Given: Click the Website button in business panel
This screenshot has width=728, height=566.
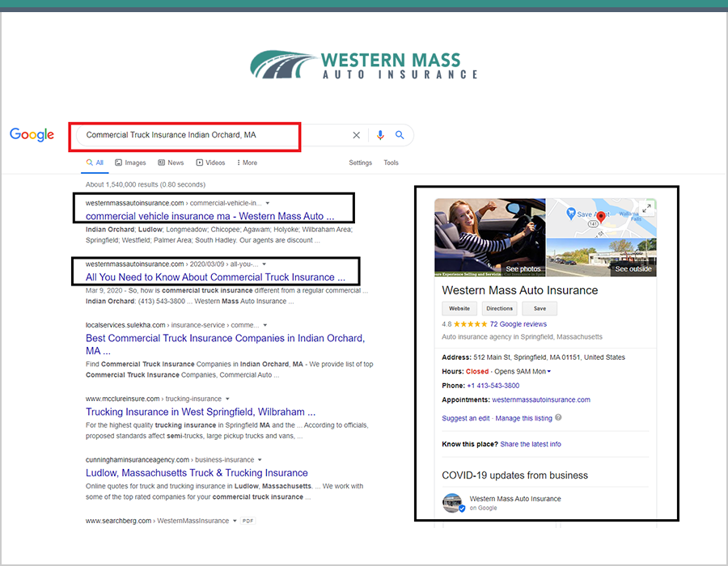Looking at the screenshot, I should 459,309.
